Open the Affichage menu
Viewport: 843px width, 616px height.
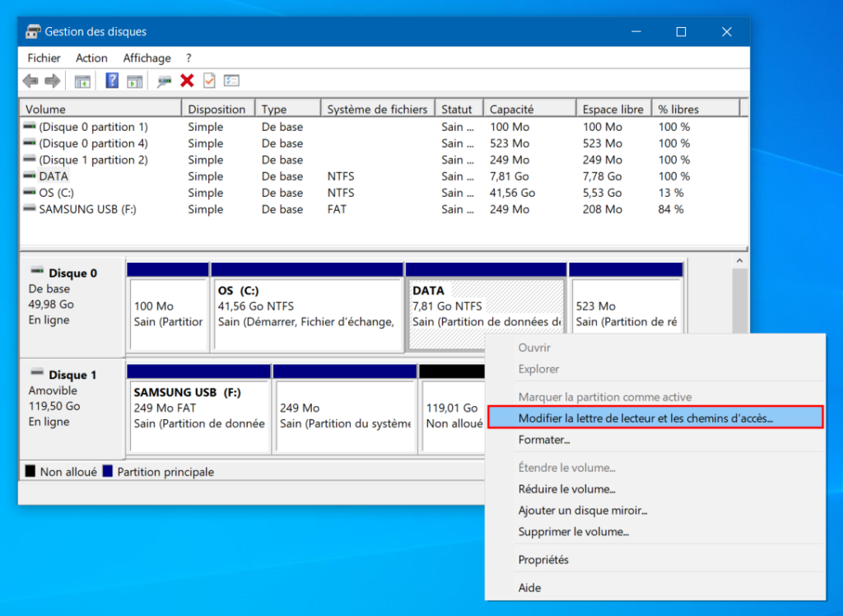(x=147, y=58)
